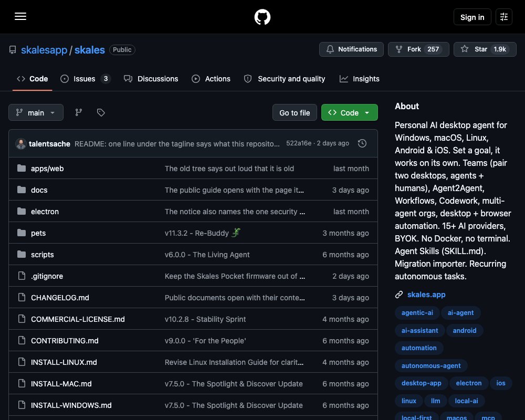
Task: Open talentsache's avatar image
Action: coord(21,144)
